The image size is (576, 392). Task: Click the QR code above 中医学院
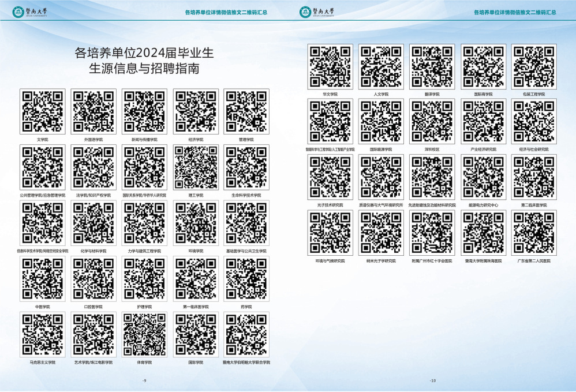[x=43, y=279]
